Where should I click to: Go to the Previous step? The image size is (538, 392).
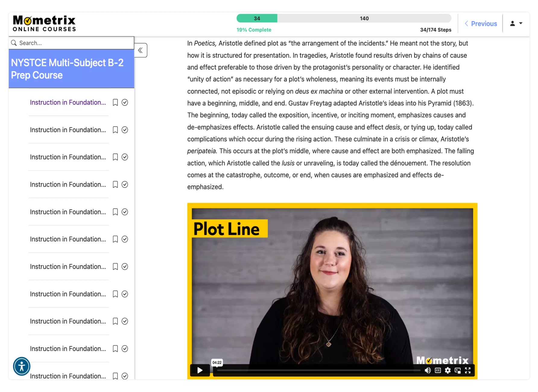click(481, 24)
